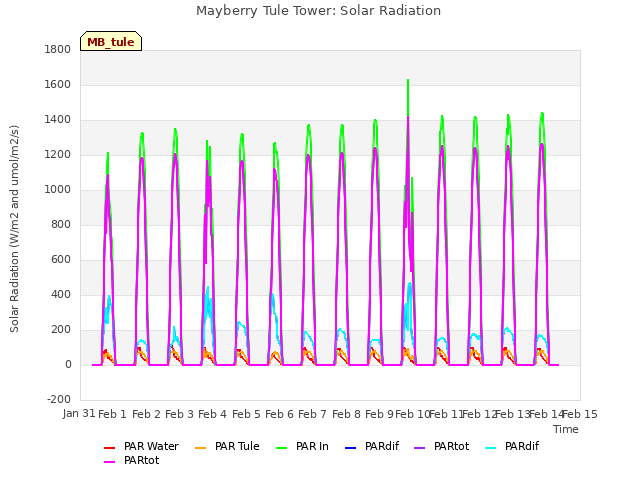The width and height of the screenshot is (640, 480).
Task: Click the dark blue PARdif legend swatch
Action: tap(351, 448)
